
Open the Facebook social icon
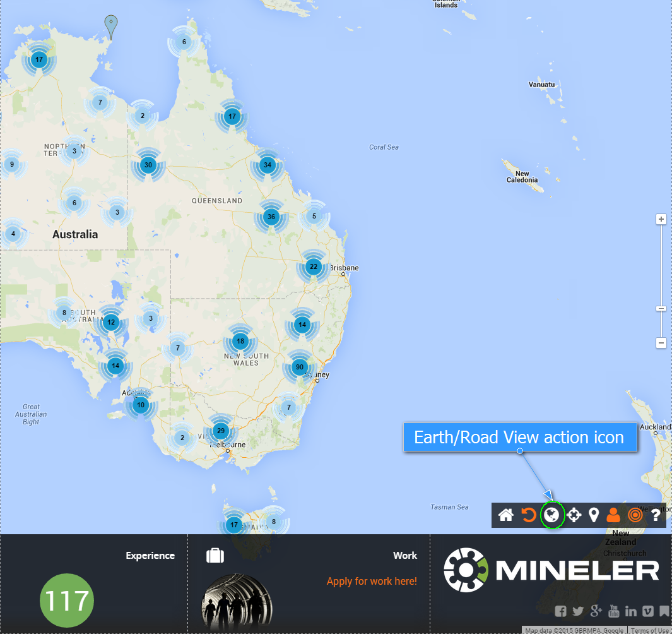(x=560, y=611)
